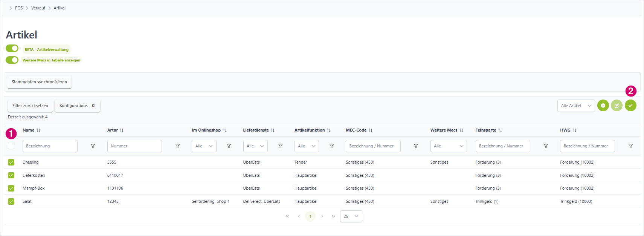Click Stammdaten synchronisieren button
The image size is (644, 236).
39,82
